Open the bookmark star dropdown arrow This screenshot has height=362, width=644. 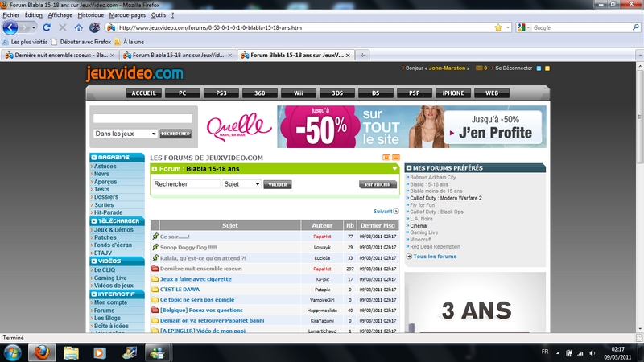pyautogui.click(x=508, y=27)
